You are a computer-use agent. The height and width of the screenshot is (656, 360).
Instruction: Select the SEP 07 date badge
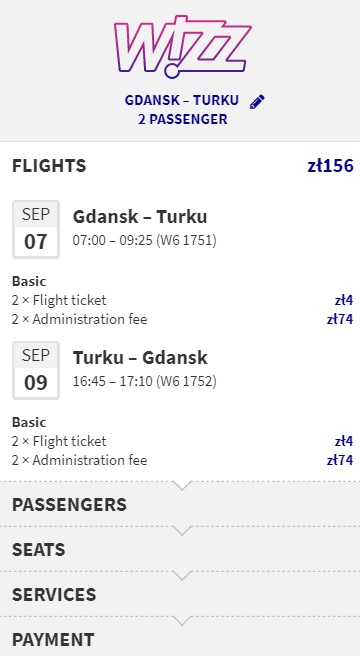(x=36, y=229)
